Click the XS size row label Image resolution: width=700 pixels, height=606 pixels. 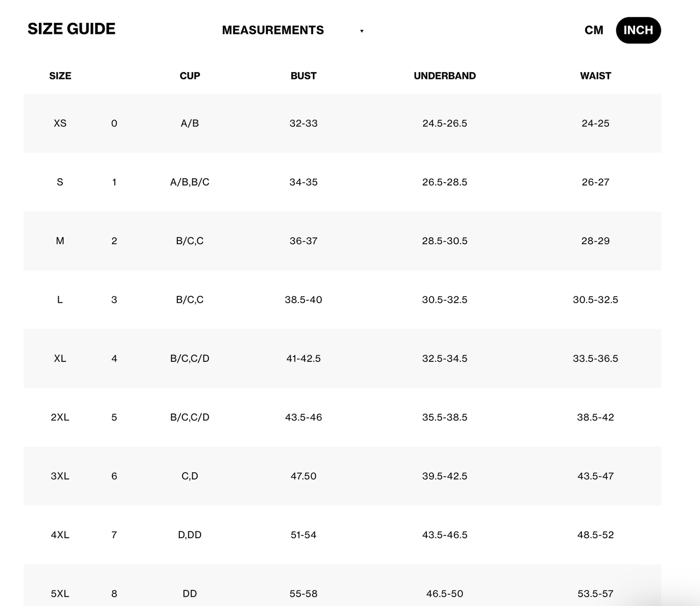tap(60, 123)
